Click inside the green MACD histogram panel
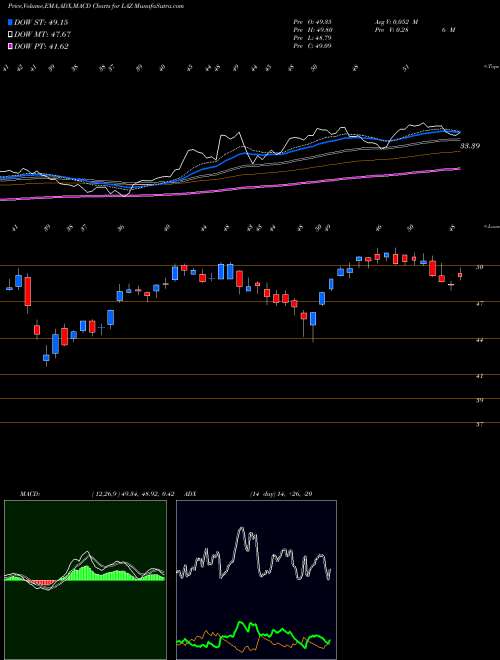 (85, 580)
